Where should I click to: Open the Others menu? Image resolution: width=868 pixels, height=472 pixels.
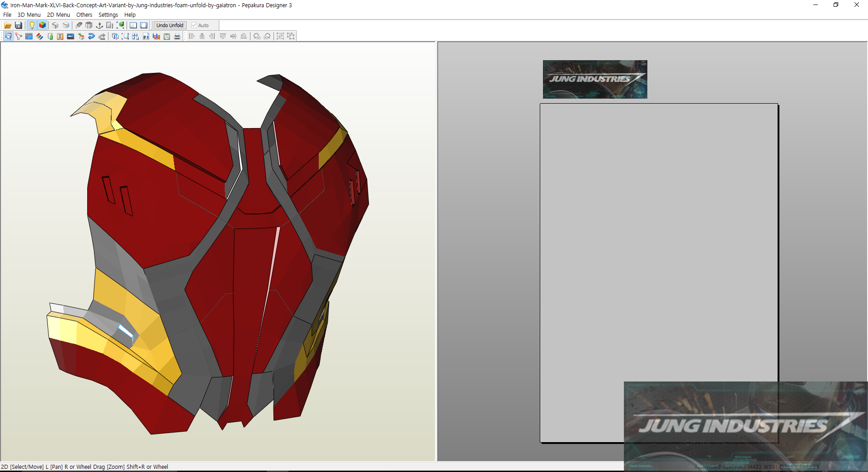pos(84,15)
